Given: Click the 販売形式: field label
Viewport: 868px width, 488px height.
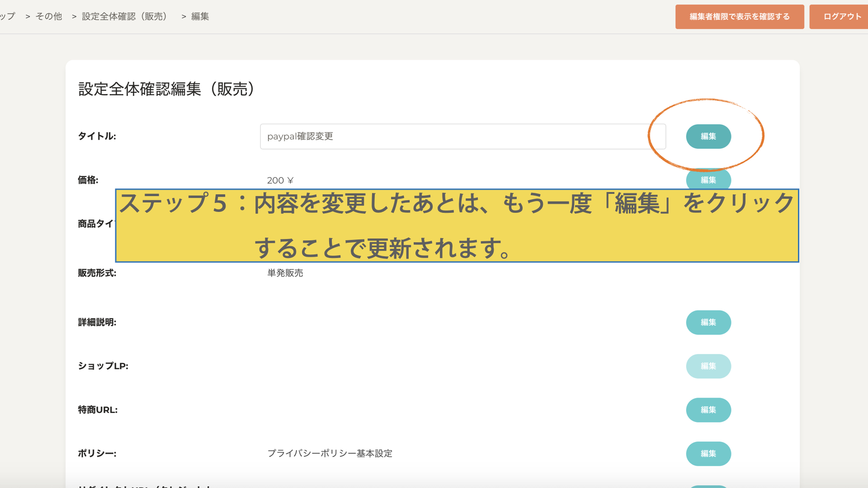Looking at the screenshot, I should (97, 273).
